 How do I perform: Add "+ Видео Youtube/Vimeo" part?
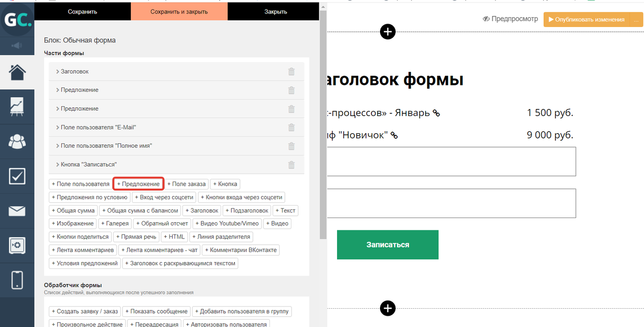[228, 223]
